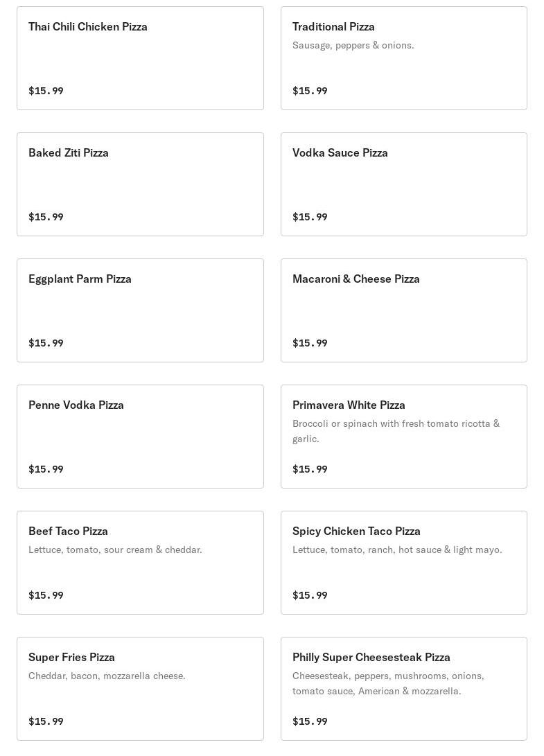The image size is (544, 756).
Task: Choose the Baked Ziti Pizza item
Action: (140, 184)
